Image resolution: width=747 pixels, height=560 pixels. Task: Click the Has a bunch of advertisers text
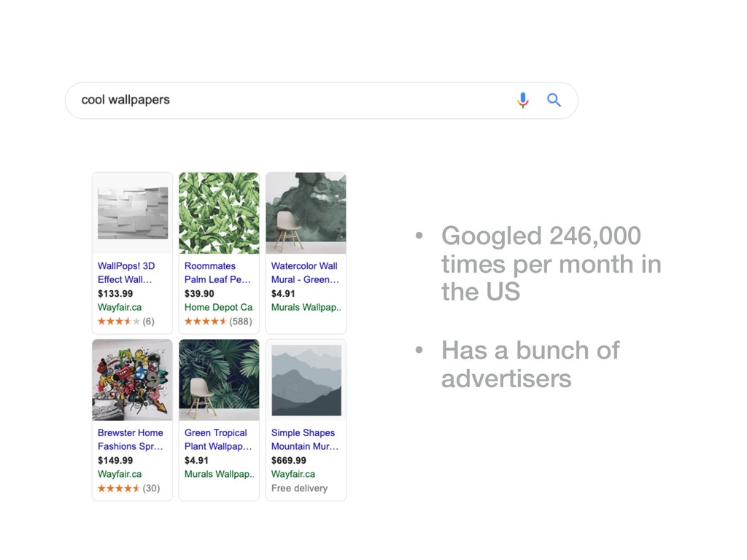click(530, 365)
